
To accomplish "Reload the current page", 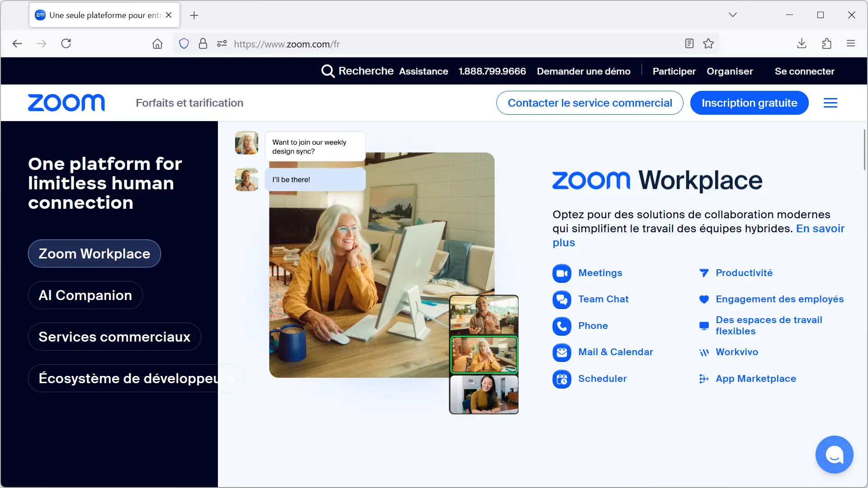I will pyautogui.click(x=66, y=44).
